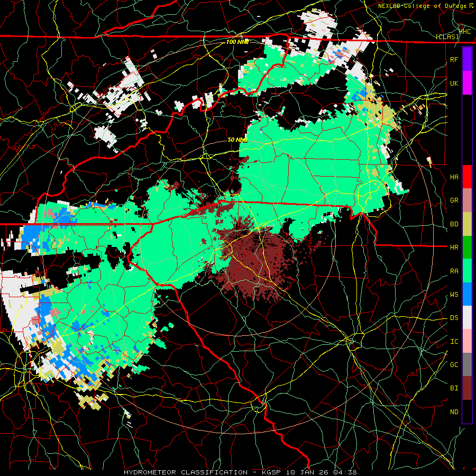Pick the dark green HR legend swatch
This screenshot has width=476, height=476.
point(467,247)
